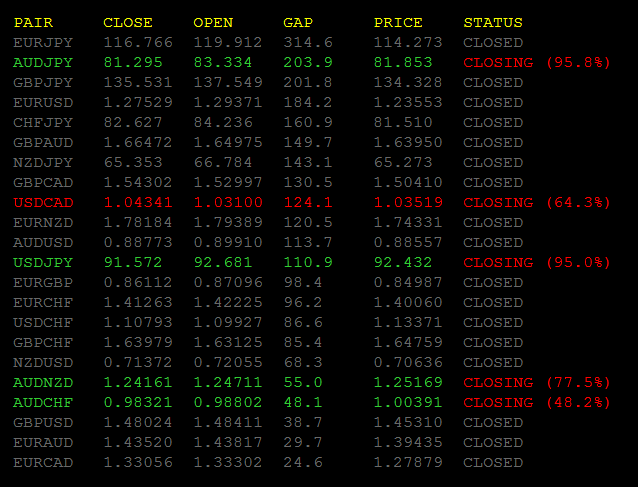The width and height of the screenshot is (638, 487).
Task: Click NZDUSD gap value 68.3
Action: [x=303, y=363]
